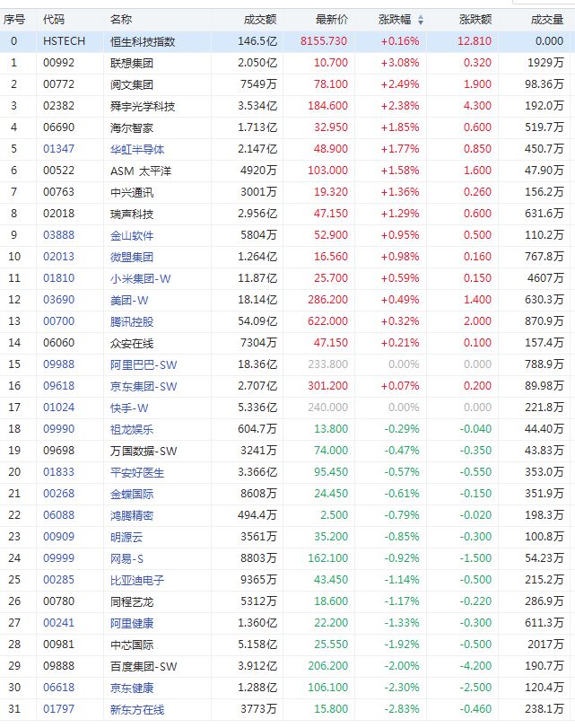Sort by the 最新价 column header

[x=330, y=20]
